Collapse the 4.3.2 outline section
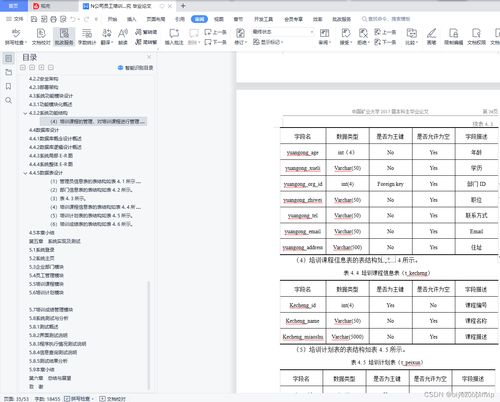This screenshot has width=500, height=402. coord(25,113)
